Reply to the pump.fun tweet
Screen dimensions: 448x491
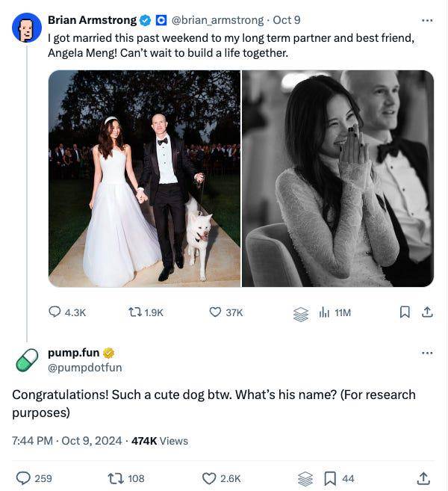pyautogui.click(x=24, y=478)
